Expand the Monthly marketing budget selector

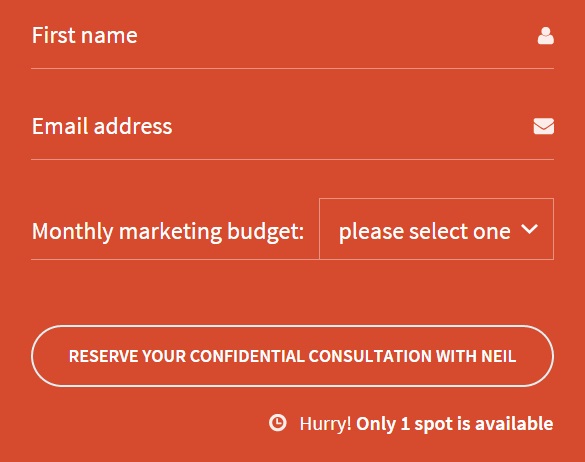click(437, 229)
